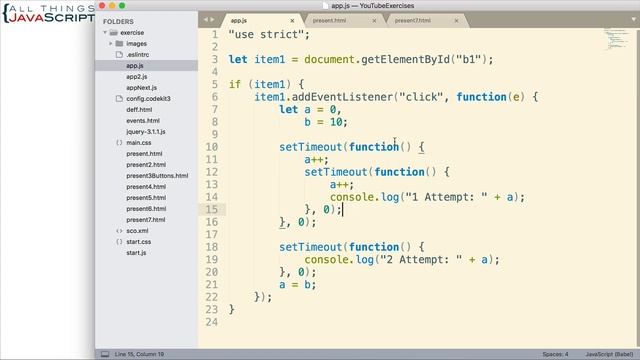Open present.html in the sidebar

(144, 153)
